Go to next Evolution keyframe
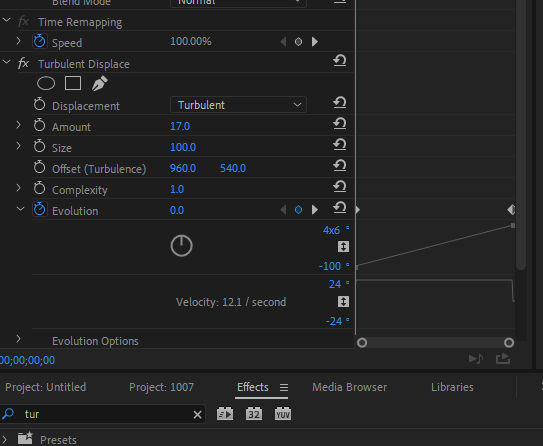The height and width of the screenshot is (446, 543). pyautogui.click(x=314, y=210)
